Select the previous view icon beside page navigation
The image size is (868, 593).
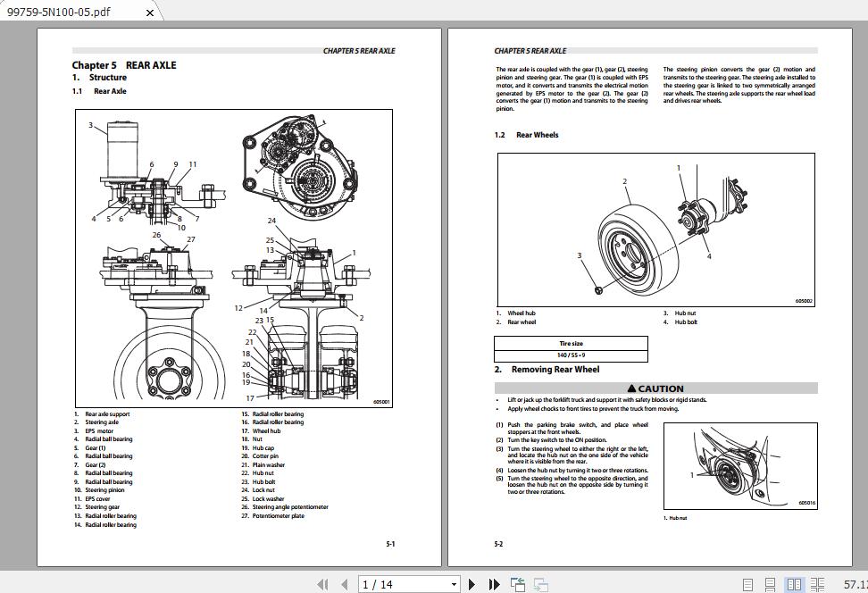(518, 583)
